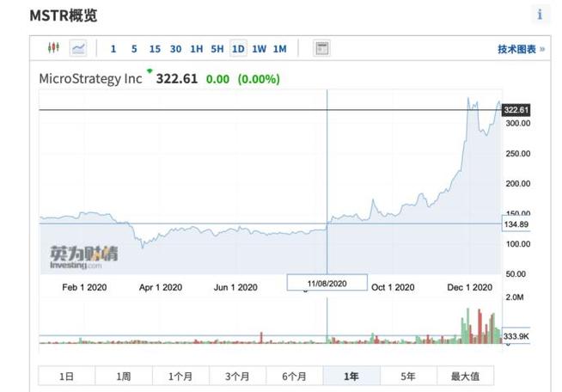The width and height of the screenshot is (562, 392).
Task: Select the area line chart icon
Action: tap(78, 48)
